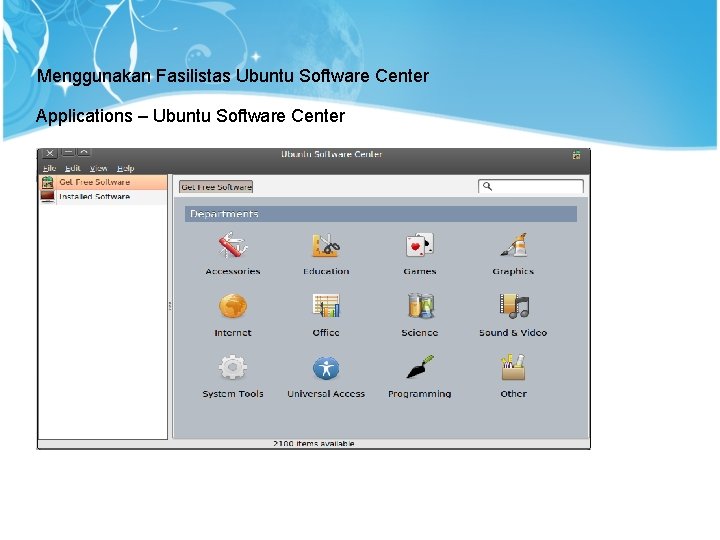
Task: Click the Installed Software sidebar icon
Action: click(47, 196)
